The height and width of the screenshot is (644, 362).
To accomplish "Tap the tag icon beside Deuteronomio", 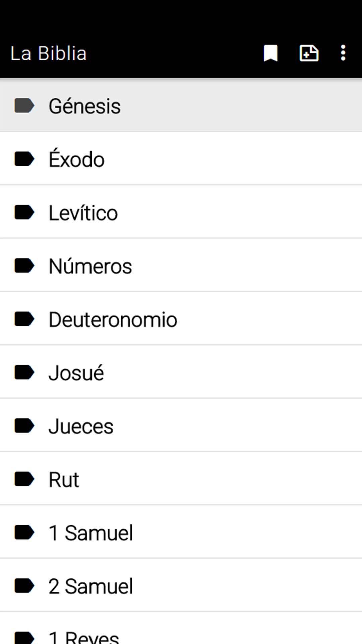I will tap(24, 319).
